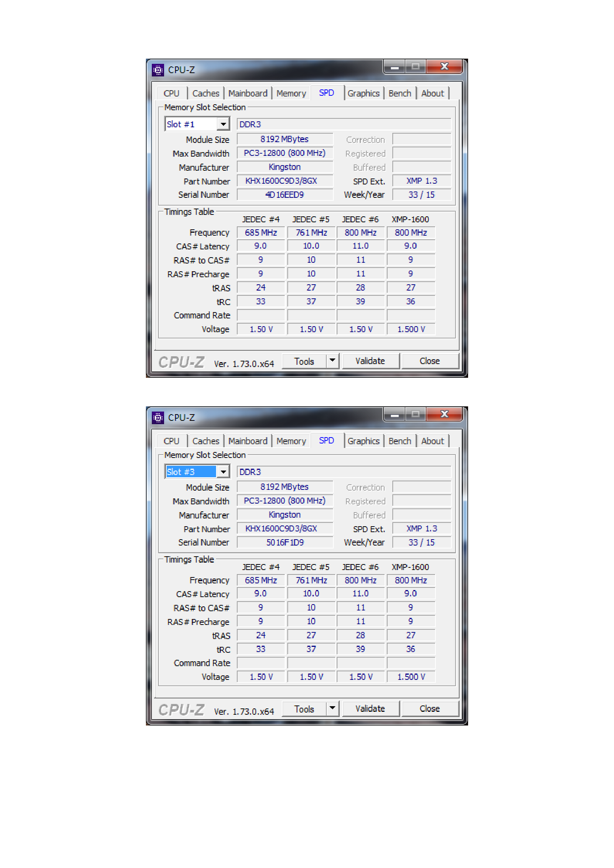Click XMP 1.3 field in bottom window
Screen dimensions: 614x868
[x=422, y=528]
